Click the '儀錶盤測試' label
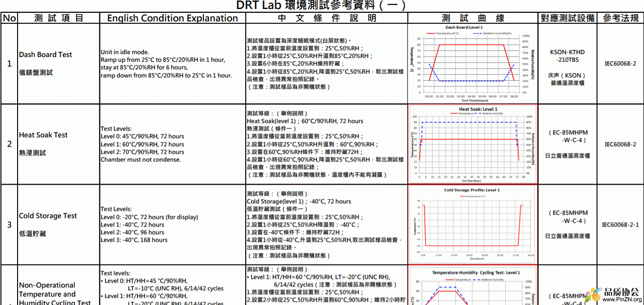The image size is (644, 305). click(x=36, y=73)
